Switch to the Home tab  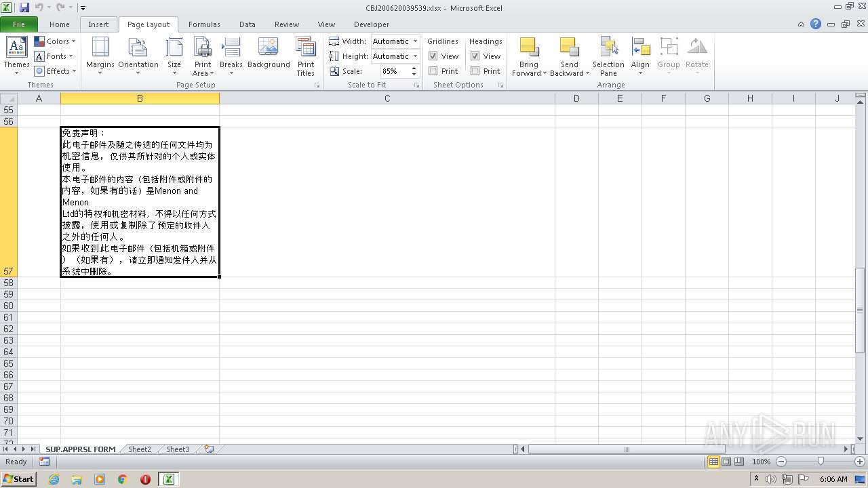click(x=60, y=24)
